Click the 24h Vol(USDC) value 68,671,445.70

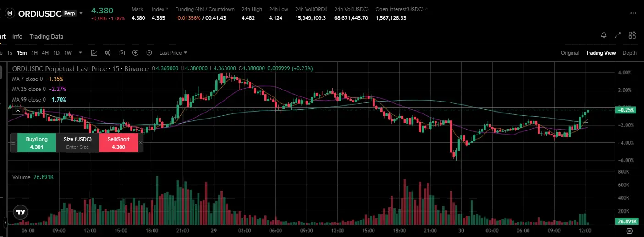[x=351, y=18]
